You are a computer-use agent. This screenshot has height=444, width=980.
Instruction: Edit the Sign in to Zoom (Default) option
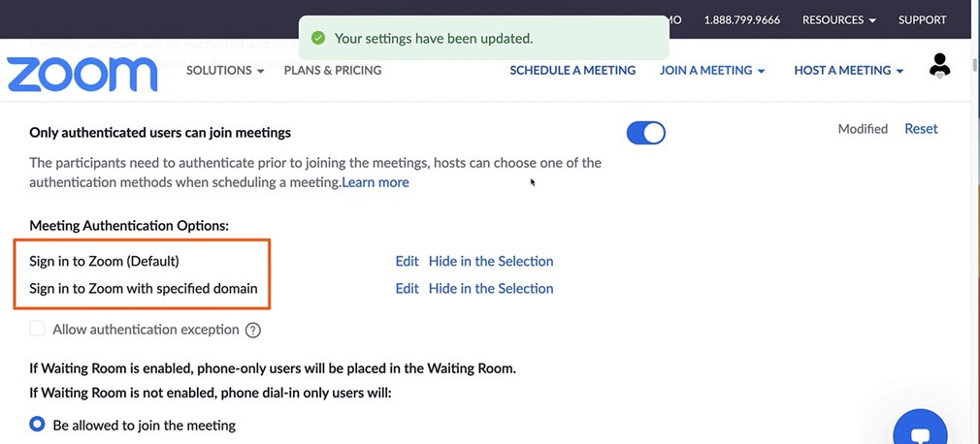coord(407,261)
